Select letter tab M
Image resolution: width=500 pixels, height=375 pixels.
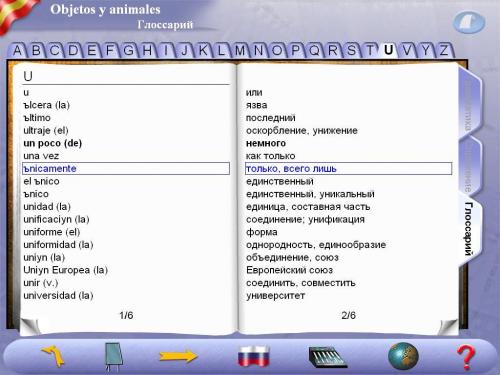(240, 51)
